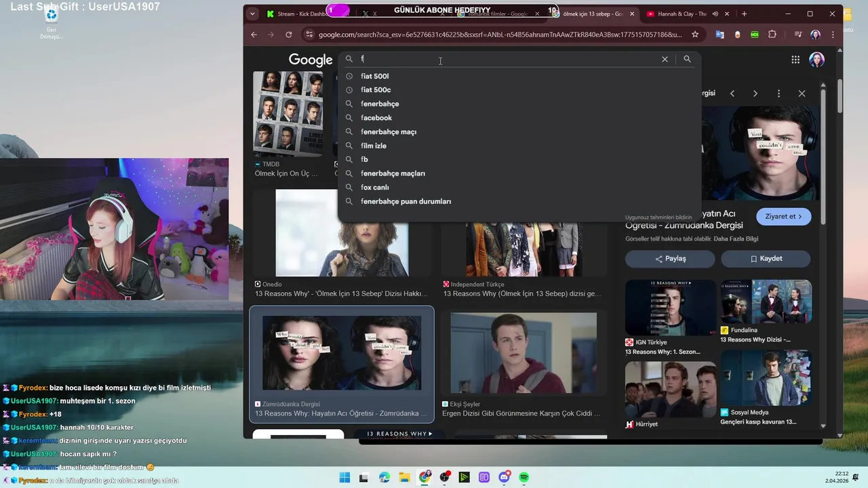Show next image in preview panel
This screenshot has height=488, width=868.
coord(755,94)
